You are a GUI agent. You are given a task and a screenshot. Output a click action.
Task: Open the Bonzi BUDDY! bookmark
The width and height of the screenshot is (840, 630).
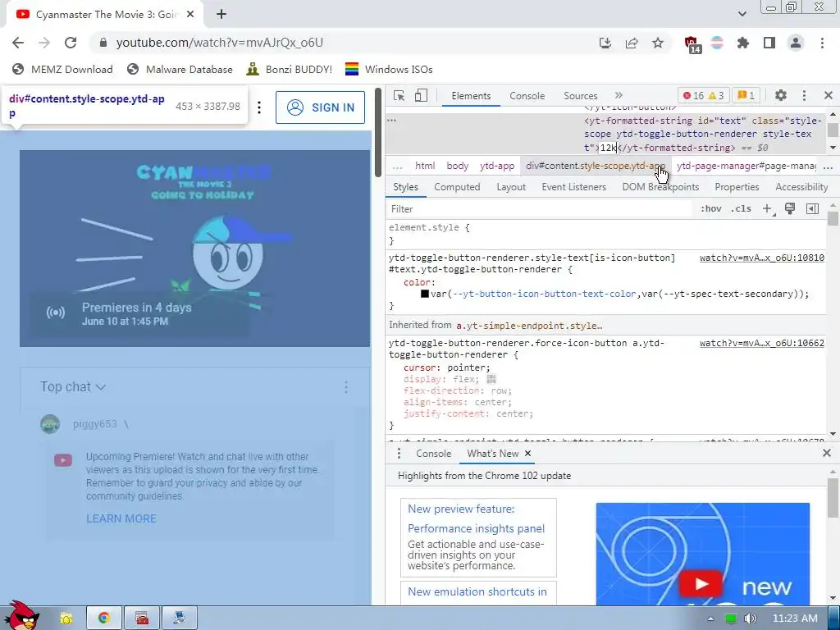click(290, 69)
